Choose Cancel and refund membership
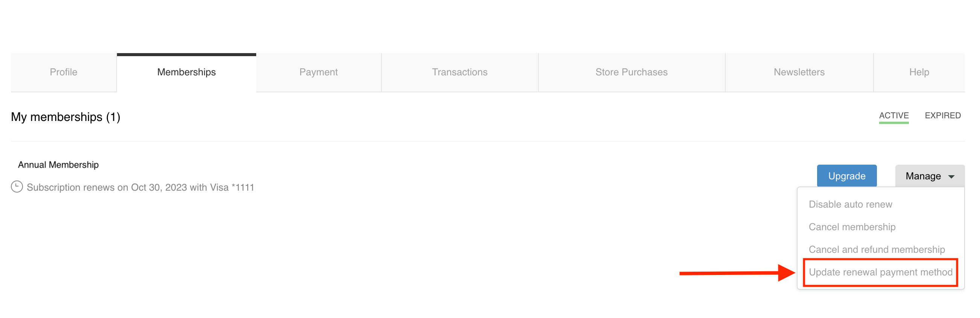Viewport: 980px width, 318px height. tap(877, 249)
